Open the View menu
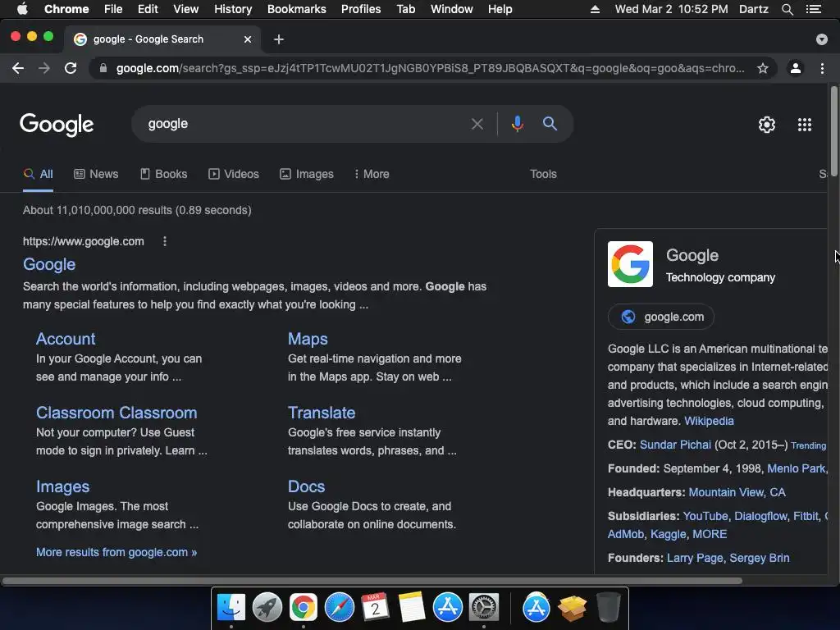The image size is (840, 630). pos(186,9)
